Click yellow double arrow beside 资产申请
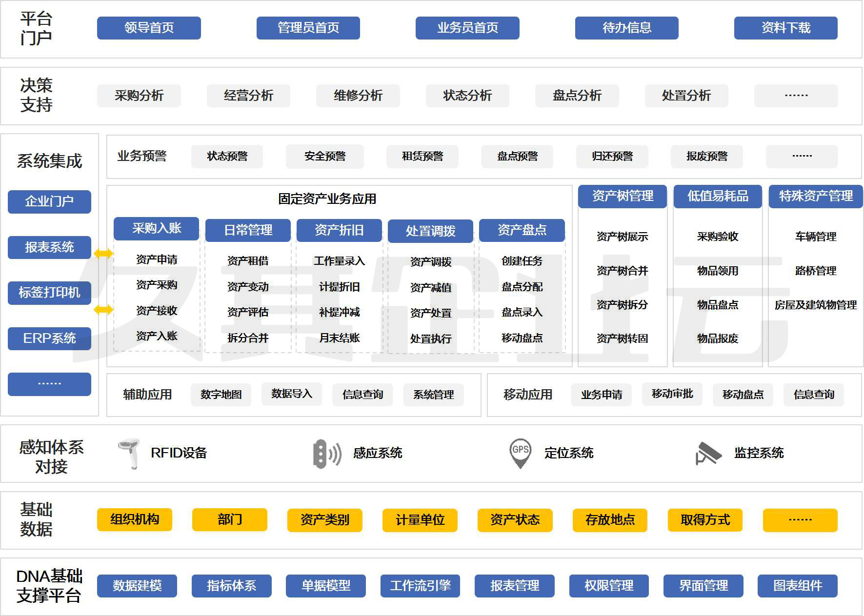Image resolution: width=864 pixels, height=616 pixels. pyautogui.click(x=103, y=253)
